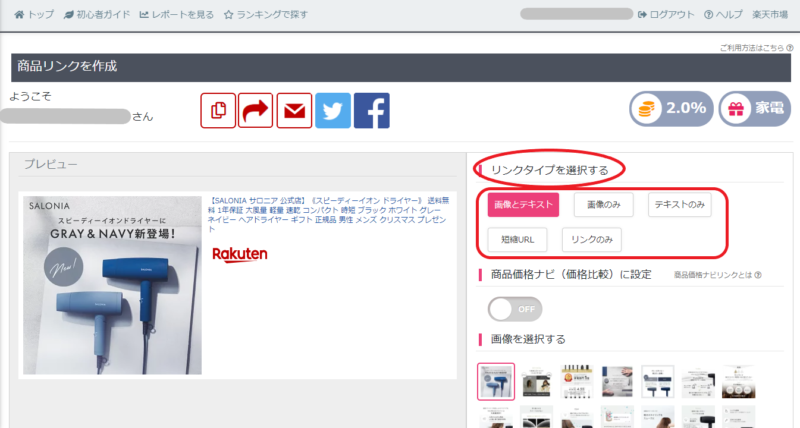The height and width of the screenshot is (428, 800).
Task: Click the ログアウト link
Action: (666, 14)
